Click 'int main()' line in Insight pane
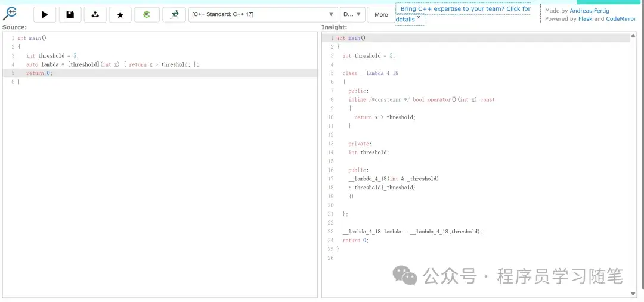 pyautogui.click(x=351, y=38)
